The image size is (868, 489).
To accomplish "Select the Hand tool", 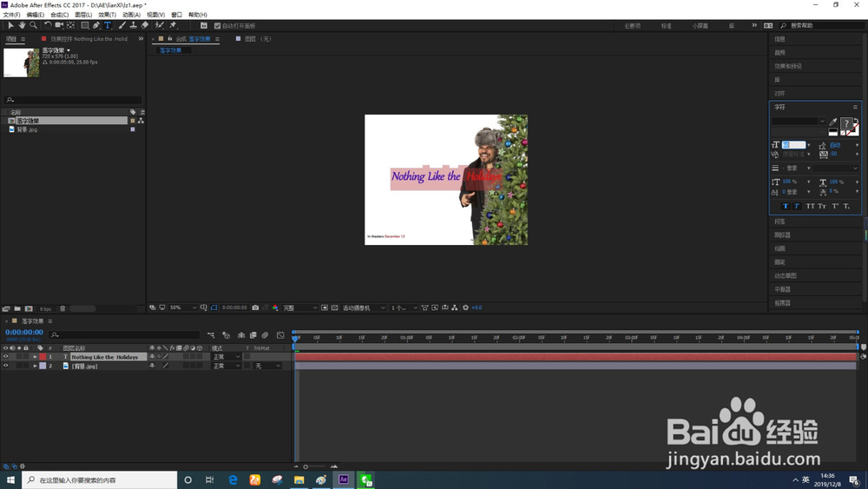I will 23,25.
